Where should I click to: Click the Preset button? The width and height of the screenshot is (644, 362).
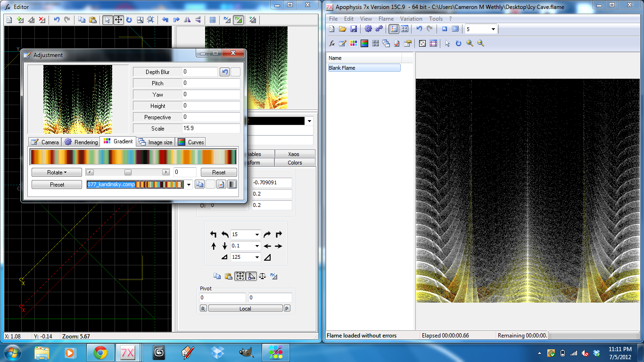57,185
